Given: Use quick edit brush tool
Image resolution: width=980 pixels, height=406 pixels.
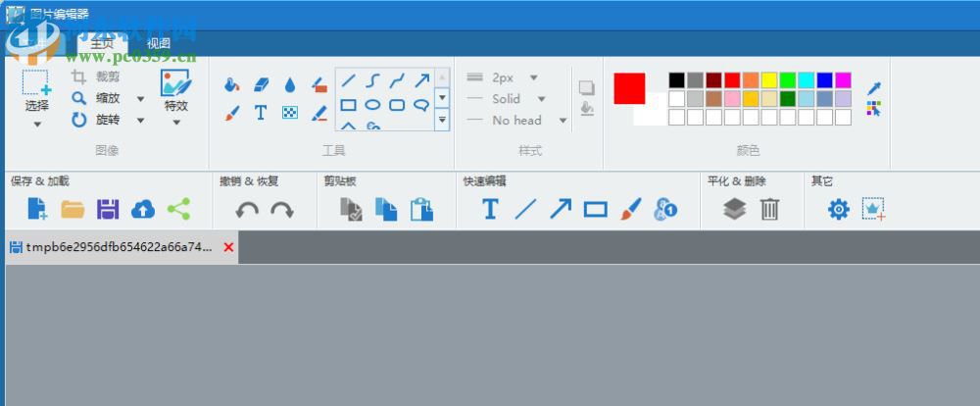Looking at the screenshot, I should tap(630, 209).
